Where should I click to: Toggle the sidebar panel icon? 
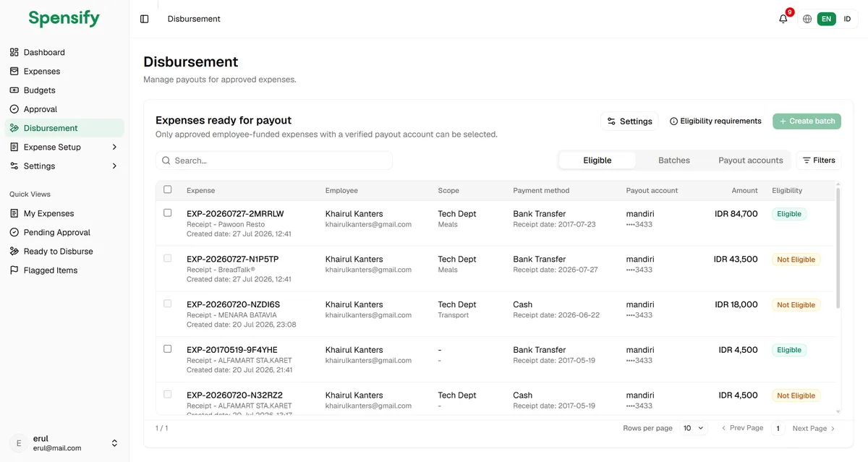pyautogui.click(x=145, y=19)
